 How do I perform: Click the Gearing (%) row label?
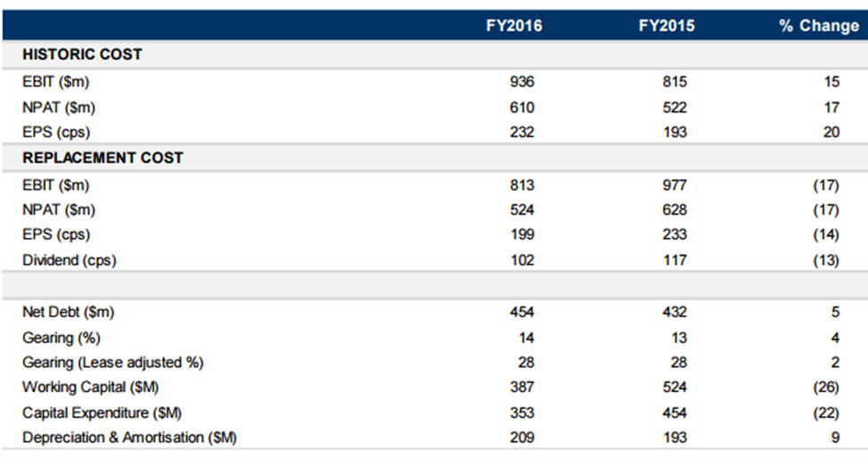pos(61,338)
